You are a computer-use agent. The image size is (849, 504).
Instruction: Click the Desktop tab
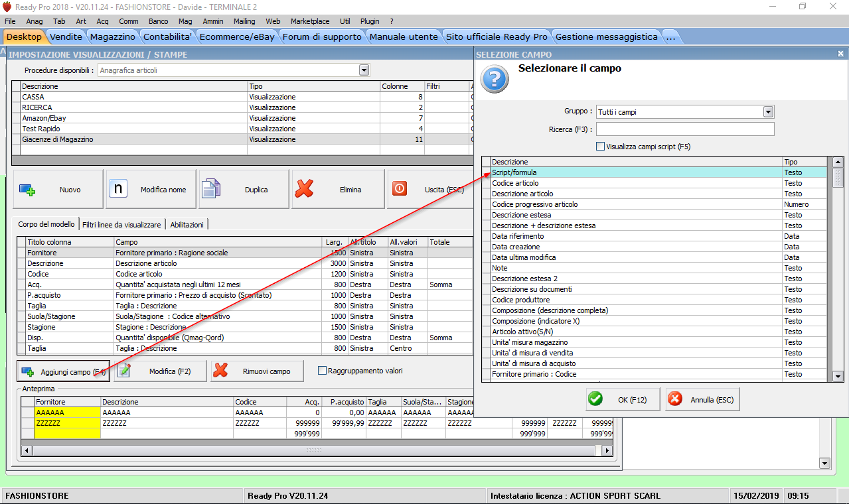pyautogui.click(x=24, y=36)
